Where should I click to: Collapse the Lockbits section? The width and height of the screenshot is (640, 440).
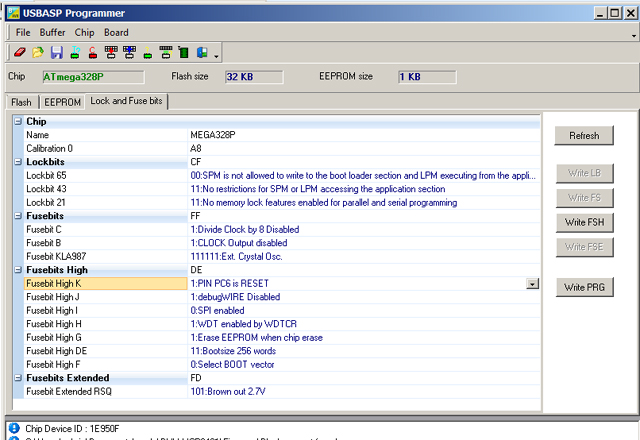point(18,162)
